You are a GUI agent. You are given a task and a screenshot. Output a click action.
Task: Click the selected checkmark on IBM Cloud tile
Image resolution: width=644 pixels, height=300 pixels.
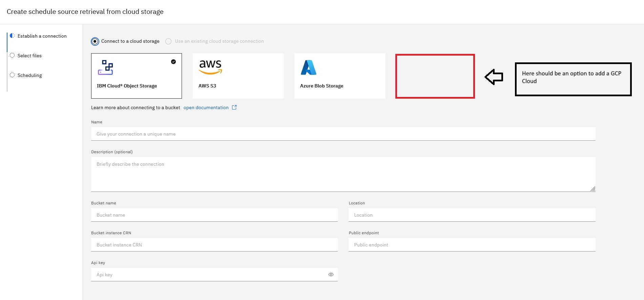tap(173, 62)
